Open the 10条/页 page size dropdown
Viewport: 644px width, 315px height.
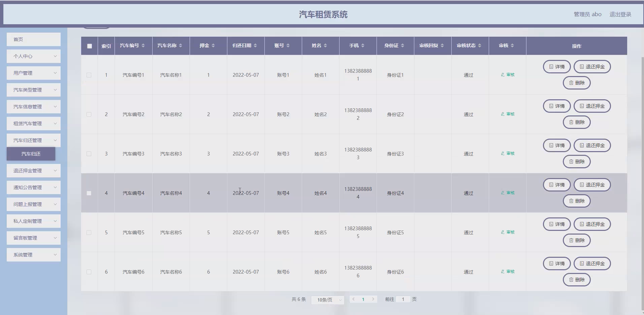coord(327,300)
